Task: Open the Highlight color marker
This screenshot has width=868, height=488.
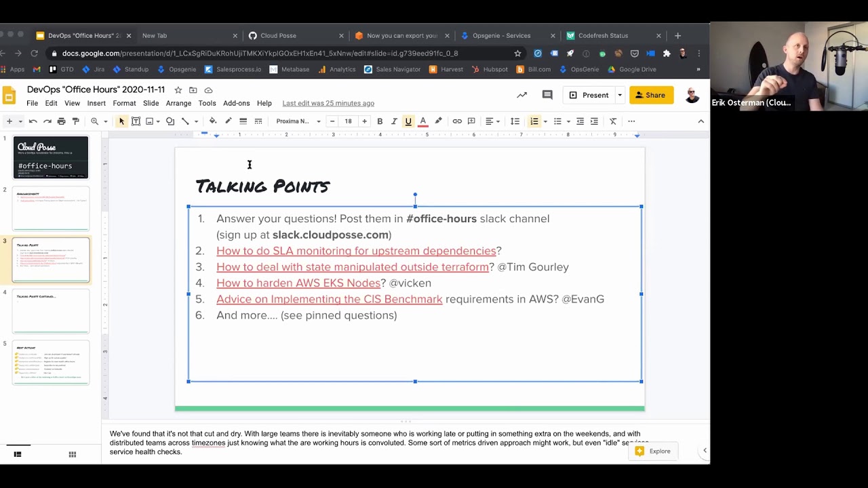Action: [438, 121]
